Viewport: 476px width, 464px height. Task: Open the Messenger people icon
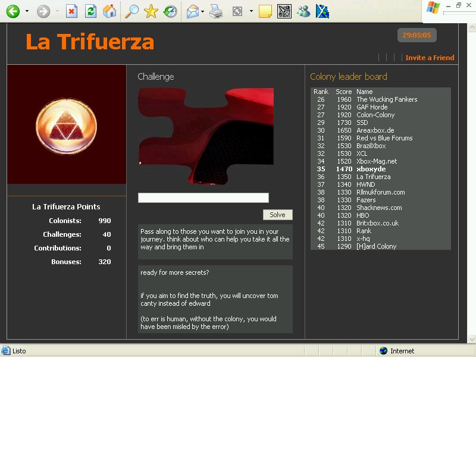(303, 11)
